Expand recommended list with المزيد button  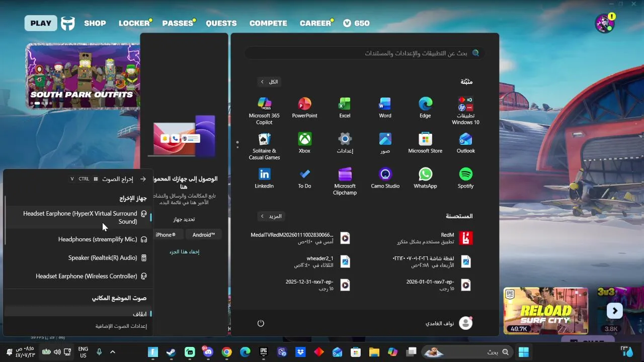coord(270,216)
